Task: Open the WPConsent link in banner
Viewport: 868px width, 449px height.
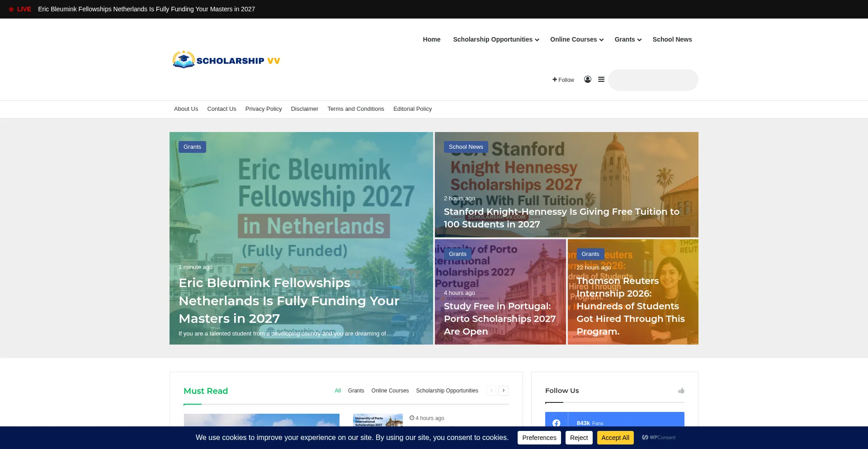Action: [x=659, y=437]
